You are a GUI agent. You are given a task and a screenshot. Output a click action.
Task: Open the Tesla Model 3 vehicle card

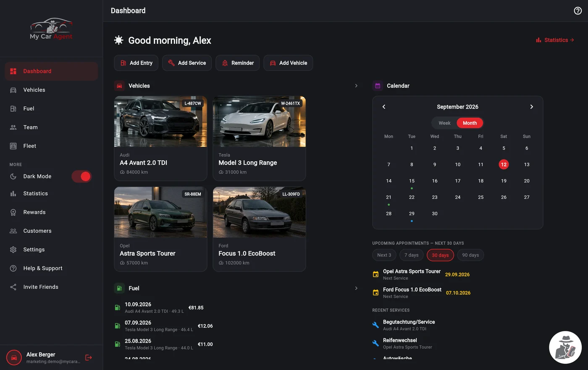260,139
